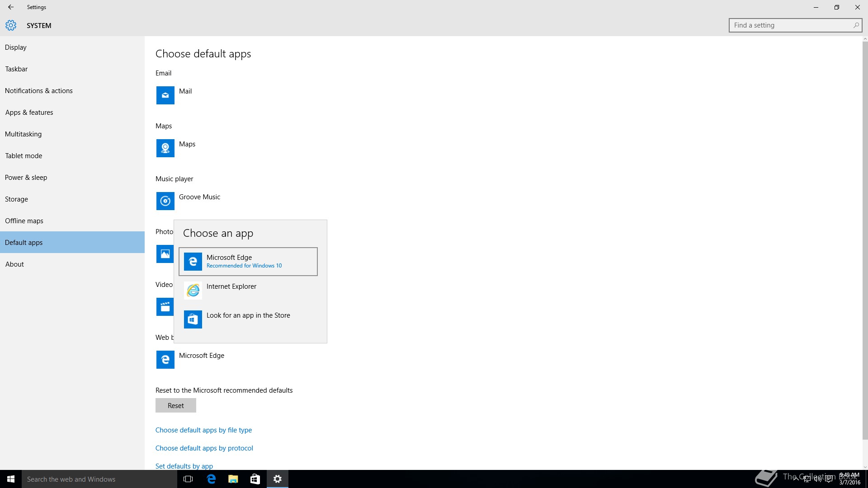
Task: Open Task View from the taskbar
Action: click(x=188, y=479)
